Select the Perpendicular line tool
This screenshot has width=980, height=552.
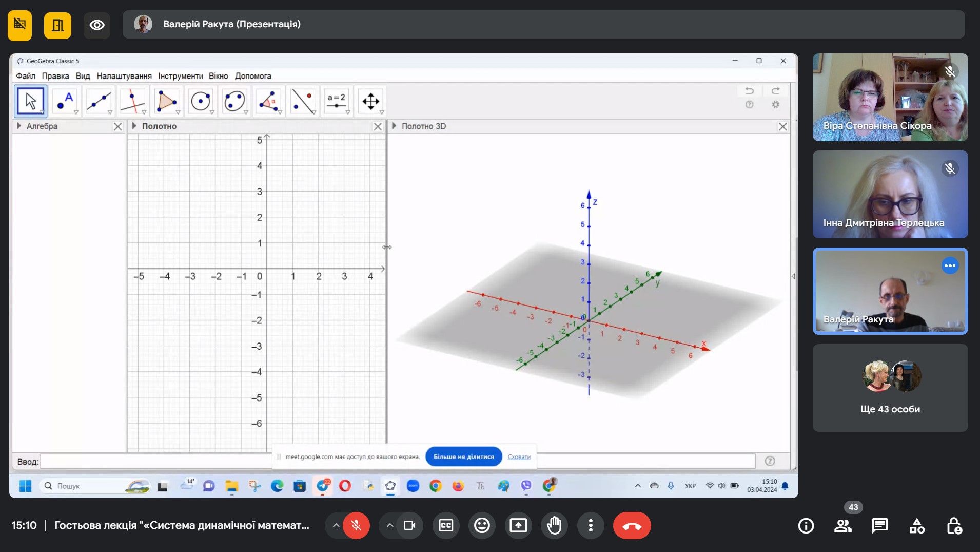coord(132,101)
